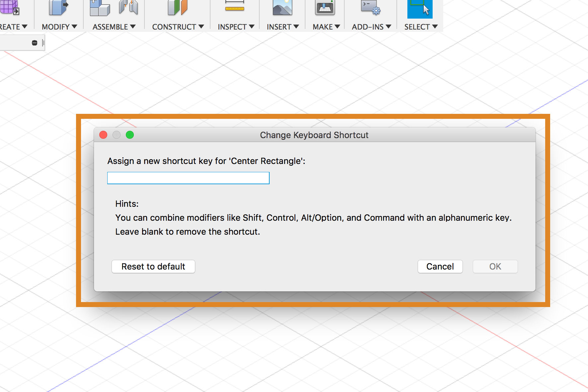Open the CREATE dropdown menu
This screenshot has height=392, width=588.
pos(13,27)
